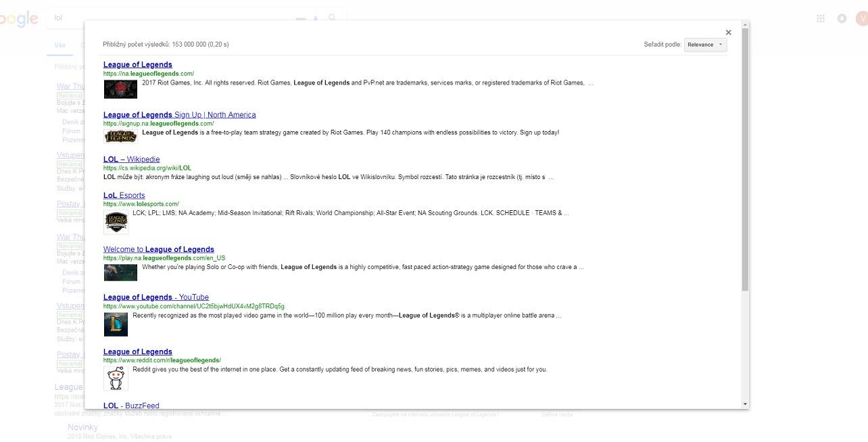Screen dimensions: 868x442
Task: Open League of Legends Reddit result title
Action: [x=137, y=352]
